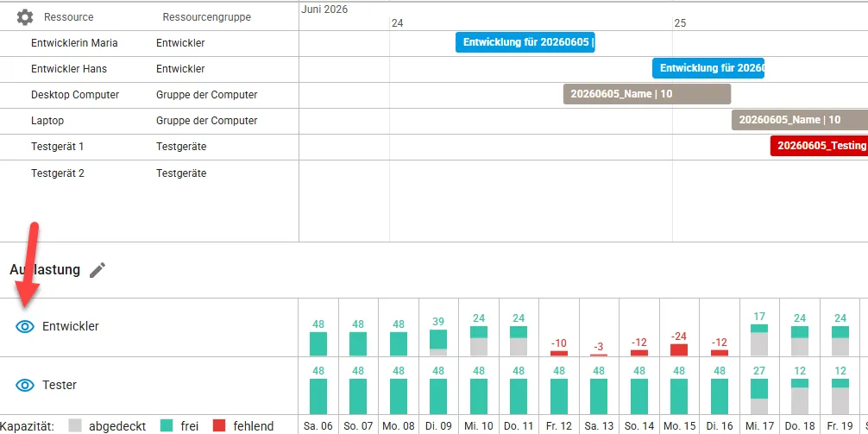Click Entwickler shortage bar showing -24

coord(679,349)
